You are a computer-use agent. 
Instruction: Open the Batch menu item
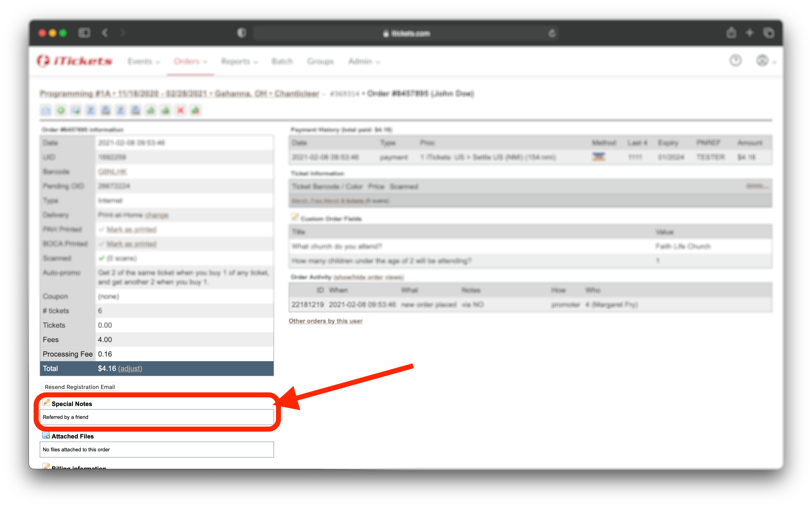point(282,61)
